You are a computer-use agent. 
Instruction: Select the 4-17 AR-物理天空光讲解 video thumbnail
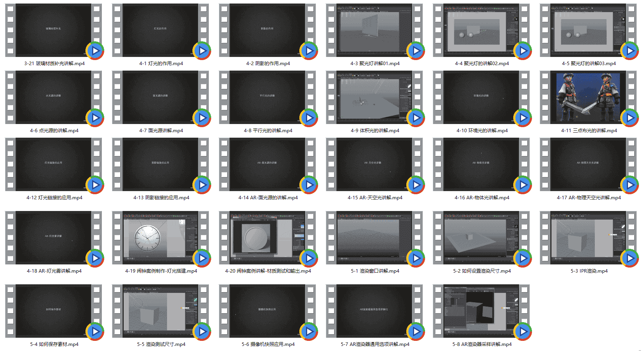[588, 164]
